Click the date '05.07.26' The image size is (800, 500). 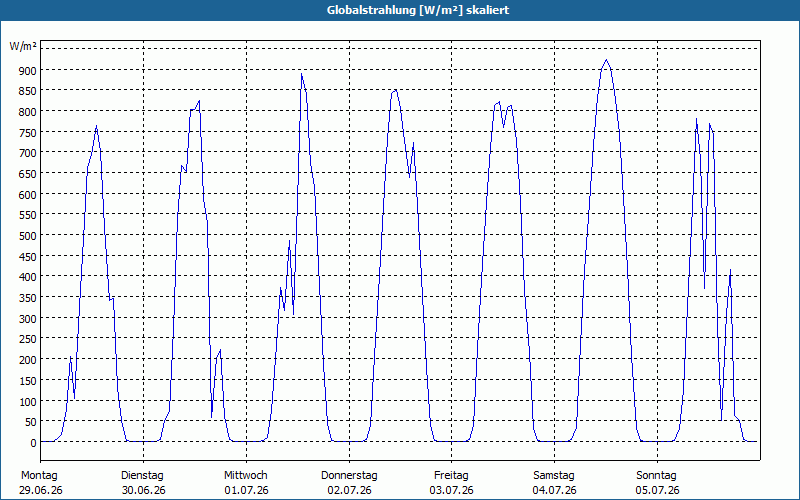click(x=657, y=490)
